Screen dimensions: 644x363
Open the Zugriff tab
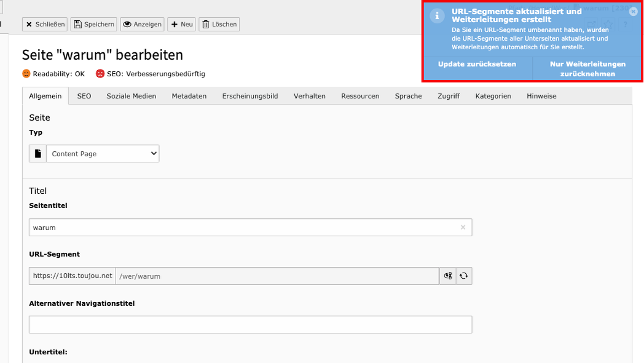449,96
